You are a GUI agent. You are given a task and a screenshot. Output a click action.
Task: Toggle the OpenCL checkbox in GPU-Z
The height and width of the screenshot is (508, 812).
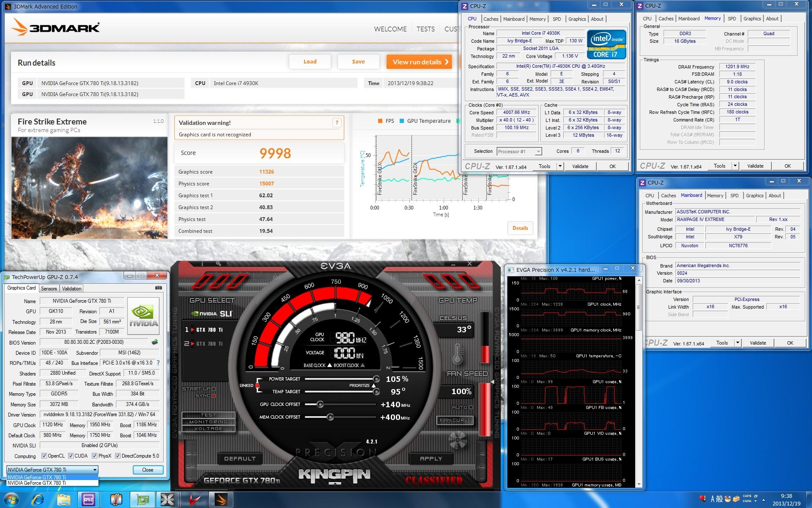(x=44, y=456)
